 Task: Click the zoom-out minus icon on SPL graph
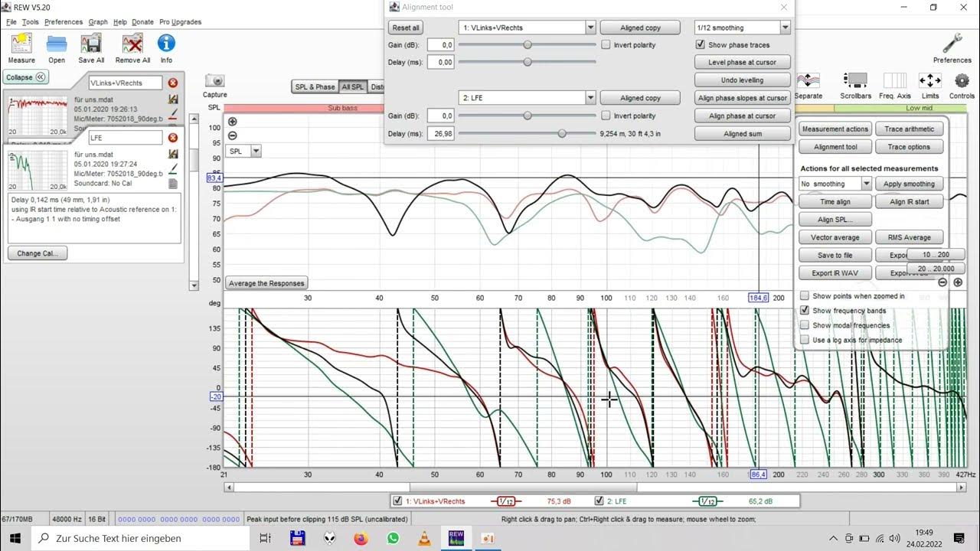point(232,135)
